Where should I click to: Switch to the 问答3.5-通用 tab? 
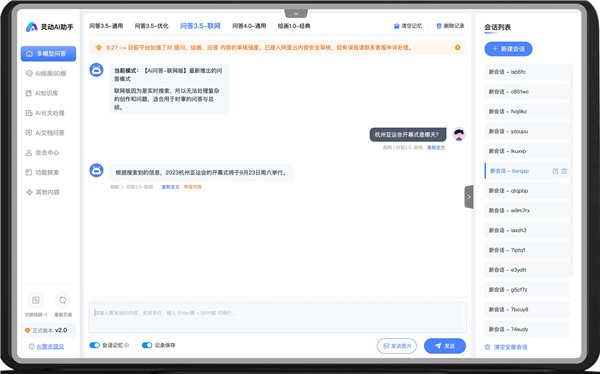(106, 26)
